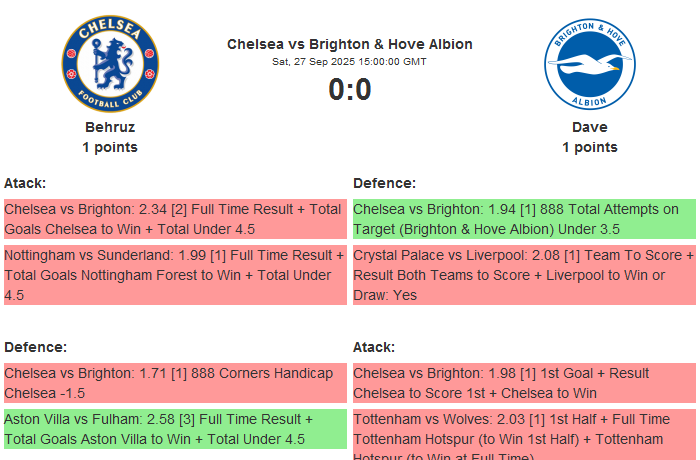Select Crystal Palace vs Liverpool 2.08 bet
This screenshot has height=460, width=700.
pyautogui.click(x=523, y=275)
